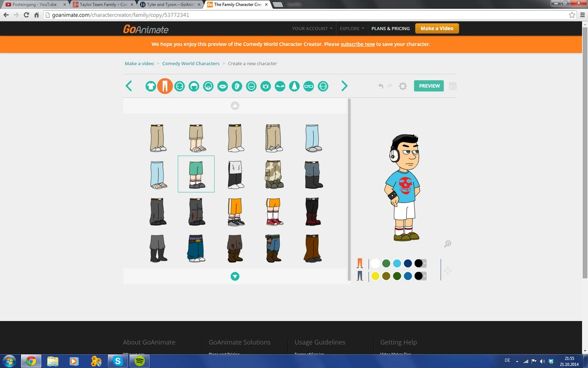The height and width of the screenshot is (368, 588).
Task: Select the glasses category icon
Action: coord(308,86)
